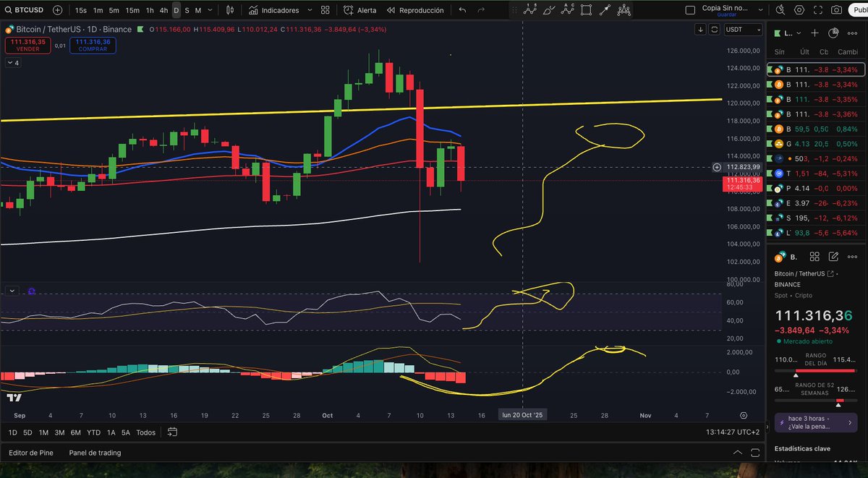Open details panel more options icon
The width and height of the screenshot is (868, 478).
point(852,257)
